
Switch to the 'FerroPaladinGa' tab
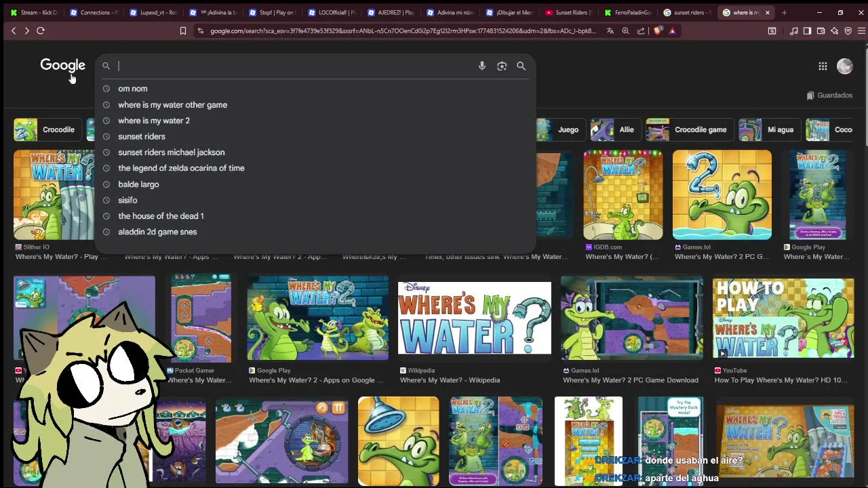629,12
